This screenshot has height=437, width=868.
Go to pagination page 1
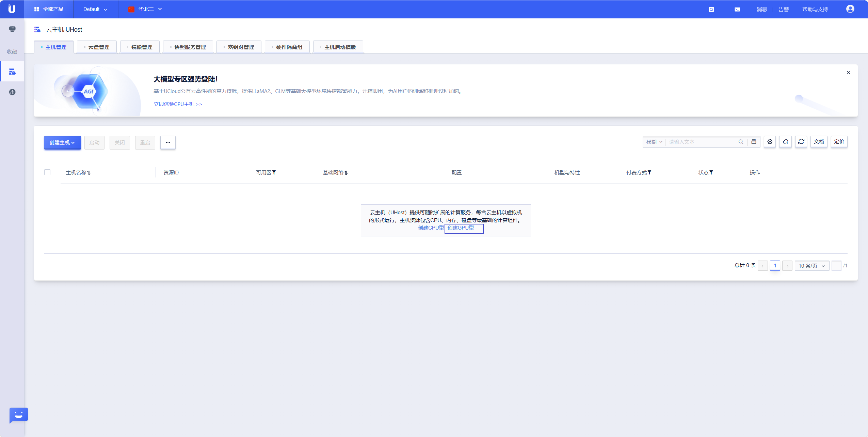coord(775,266)
